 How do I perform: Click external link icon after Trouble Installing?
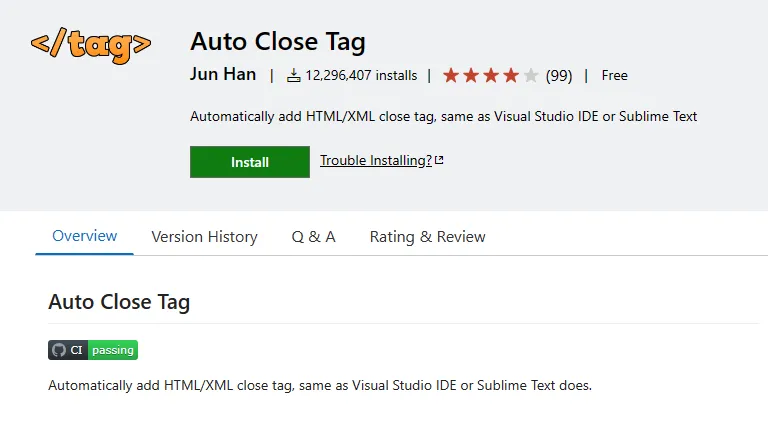(439, 161)
